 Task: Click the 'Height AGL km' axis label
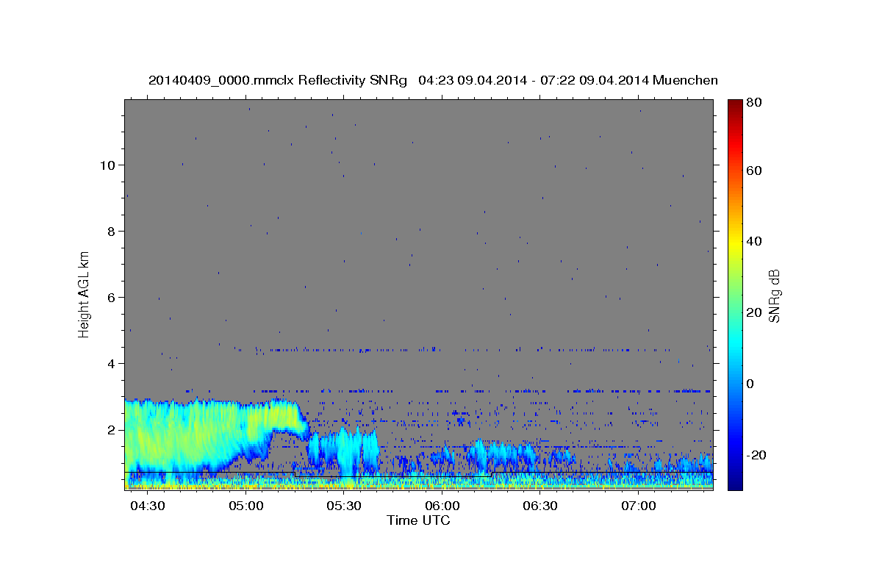point(84,294)
